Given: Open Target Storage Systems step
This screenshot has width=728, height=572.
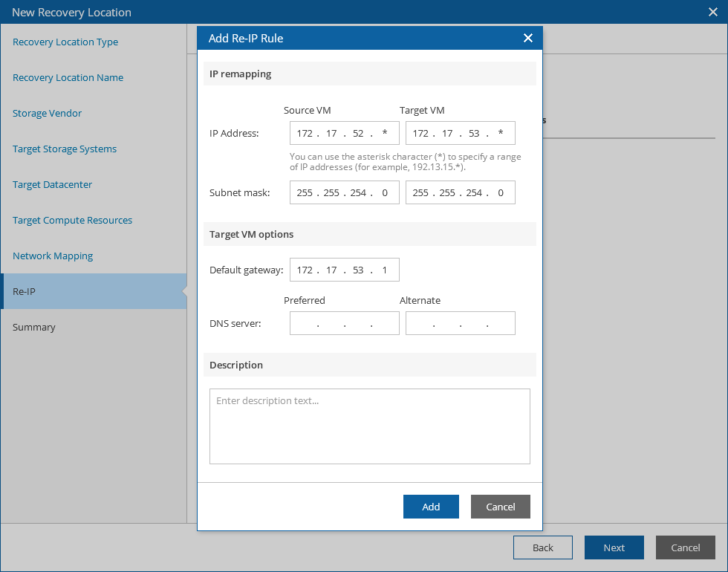Looking at the screenshot, I should tap(65, 149).
